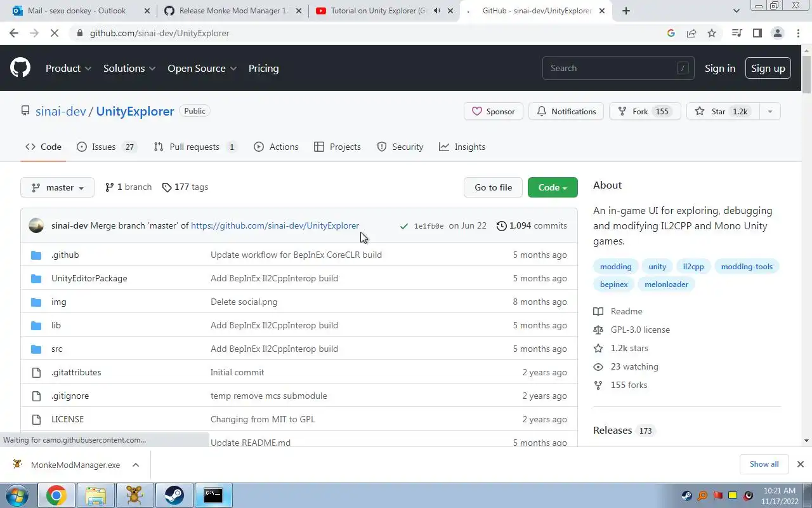Switch to the Pull requests tab
Screen dimensions: 812x508
pyautogui.click(x=195, y=147)
